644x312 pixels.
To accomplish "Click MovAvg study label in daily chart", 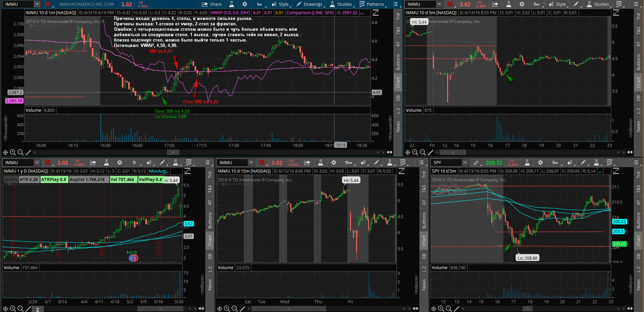I will 158,171.
